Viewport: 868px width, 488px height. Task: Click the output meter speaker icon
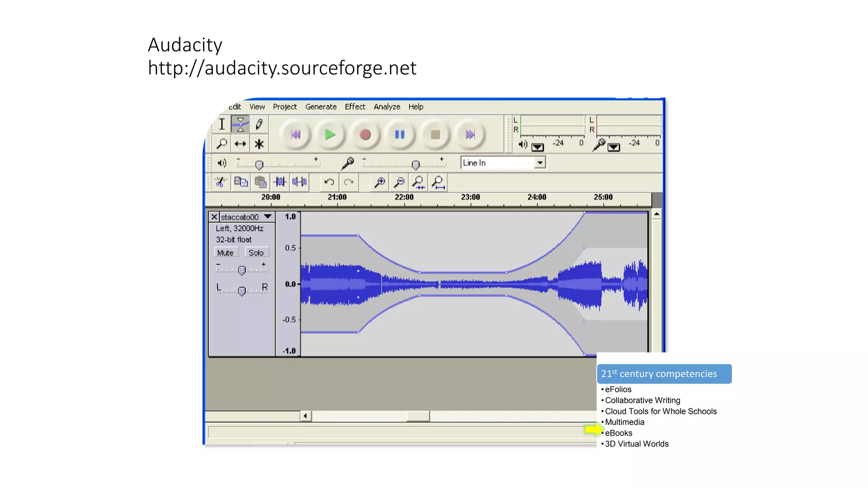tap(523, 144)
